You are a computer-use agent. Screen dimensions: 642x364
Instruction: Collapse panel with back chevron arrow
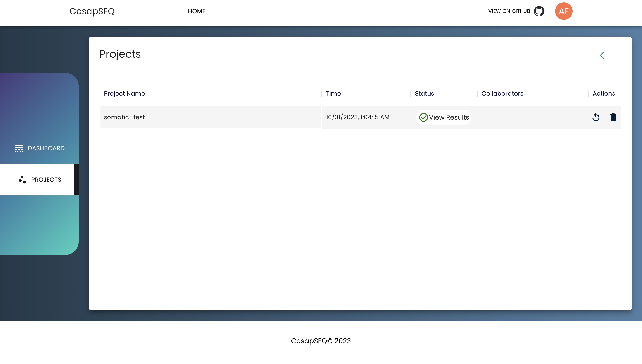point(602,55)
